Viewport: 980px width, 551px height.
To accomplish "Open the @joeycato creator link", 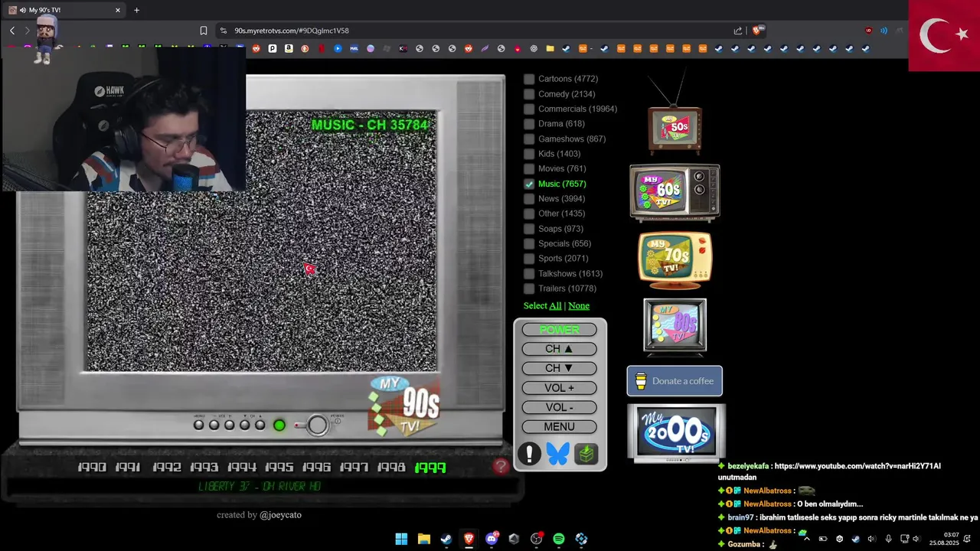I will pyautogui.click(x=280, y=515).
